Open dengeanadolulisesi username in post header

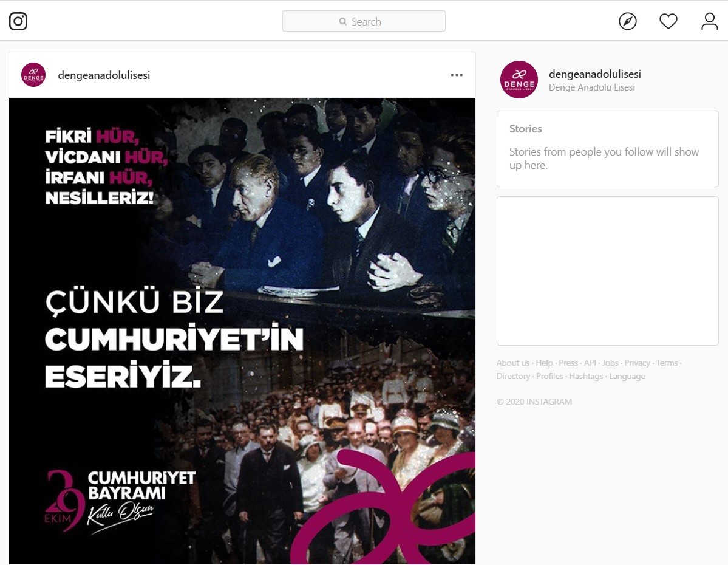104,75
